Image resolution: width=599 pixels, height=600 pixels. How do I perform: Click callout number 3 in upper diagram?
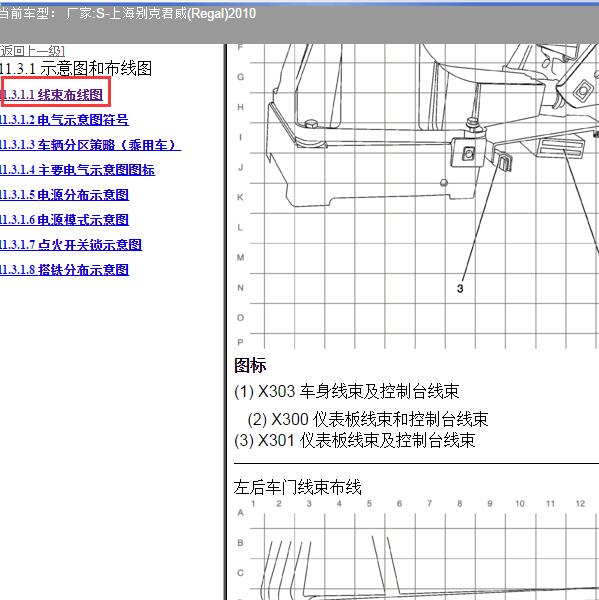coord(460,289)
